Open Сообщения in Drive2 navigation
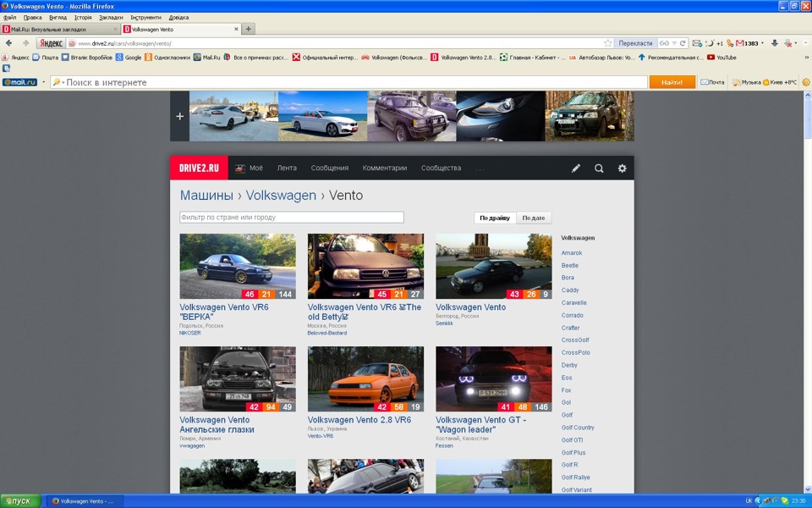Viewport: 812px width, 508px height. pyautogui.click(x=329, y=168)
